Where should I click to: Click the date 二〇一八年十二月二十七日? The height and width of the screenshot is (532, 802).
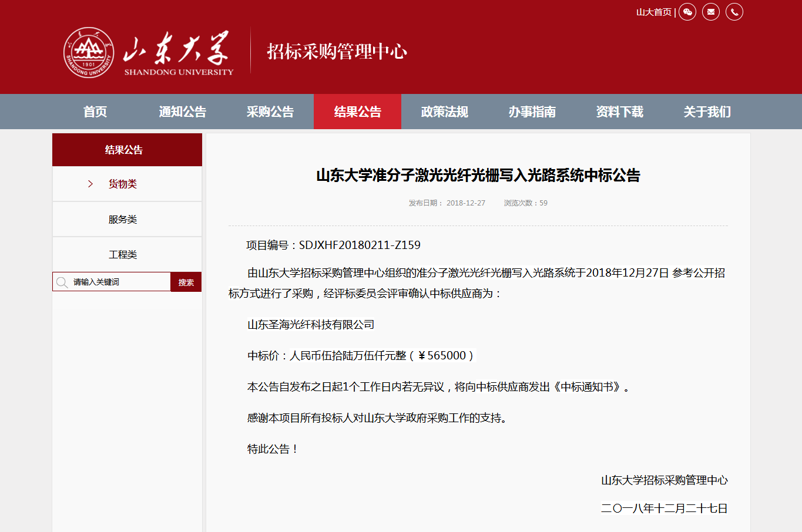665,508
